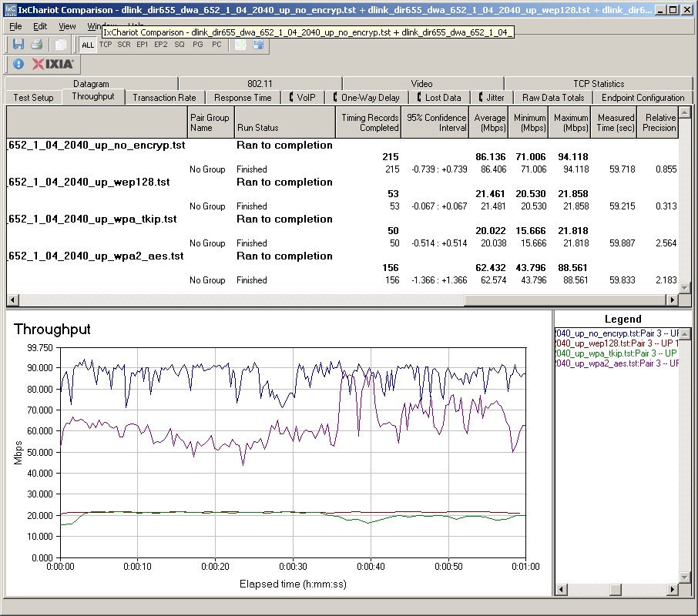Image resolution: width=698 pixels, height=616 pixels.
Task: Switch to the Response Time tab
Action: pyautogui.click(x=243, y=98)
